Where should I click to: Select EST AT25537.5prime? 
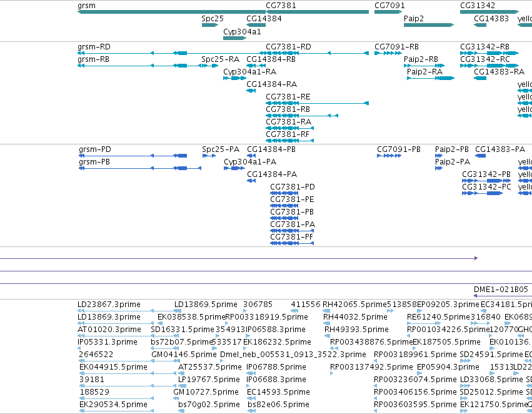point(209,367)
